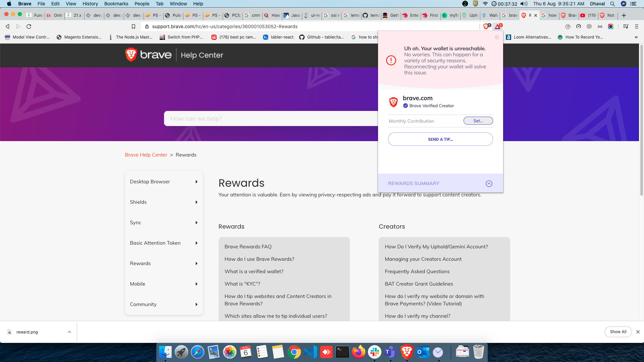
Task: Go back using the back arrow
Action: tap(7, 26)
